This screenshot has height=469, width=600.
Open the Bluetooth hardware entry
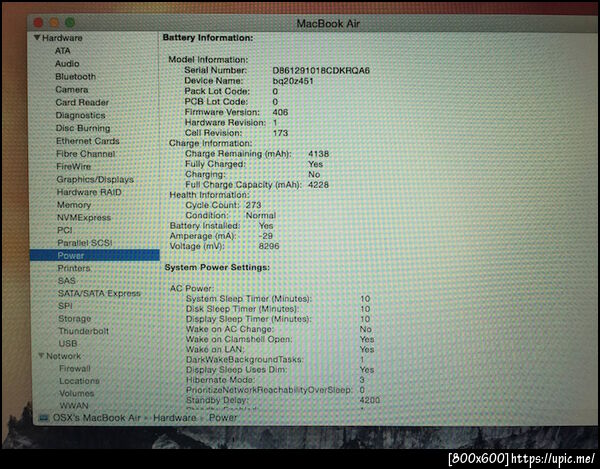point(75,77)
